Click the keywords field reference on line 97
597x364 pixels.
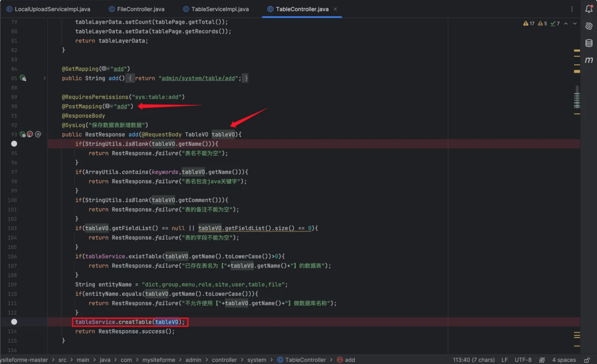pyautogui.click(x=165, y=172)
